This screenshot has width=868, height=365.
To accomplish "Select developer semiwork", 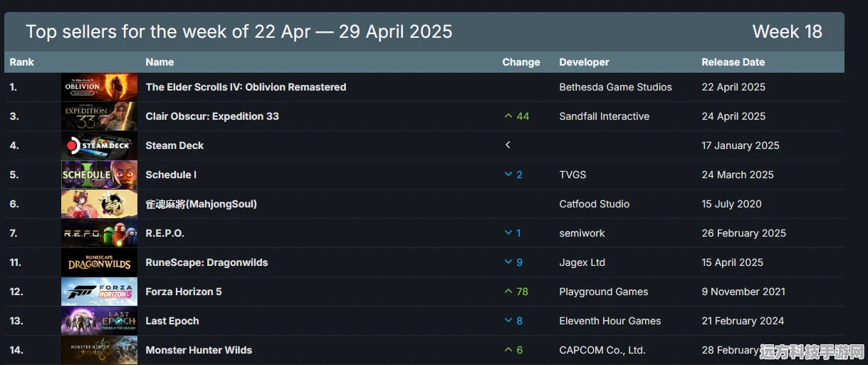I will point(582,233).
